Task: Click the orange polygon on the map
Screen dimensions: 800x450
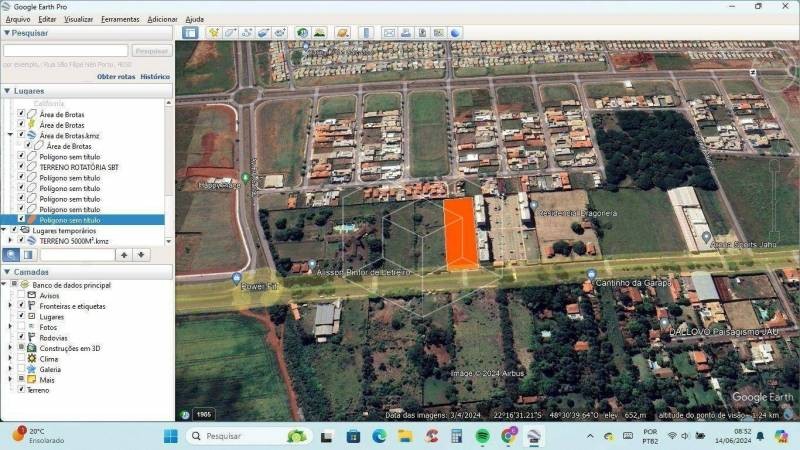Action: (x=461, y=234)
